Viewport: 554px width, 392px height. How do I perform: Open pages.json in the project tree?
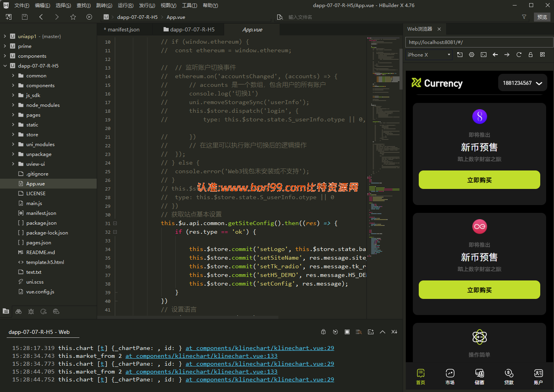[x=39, y=242]
